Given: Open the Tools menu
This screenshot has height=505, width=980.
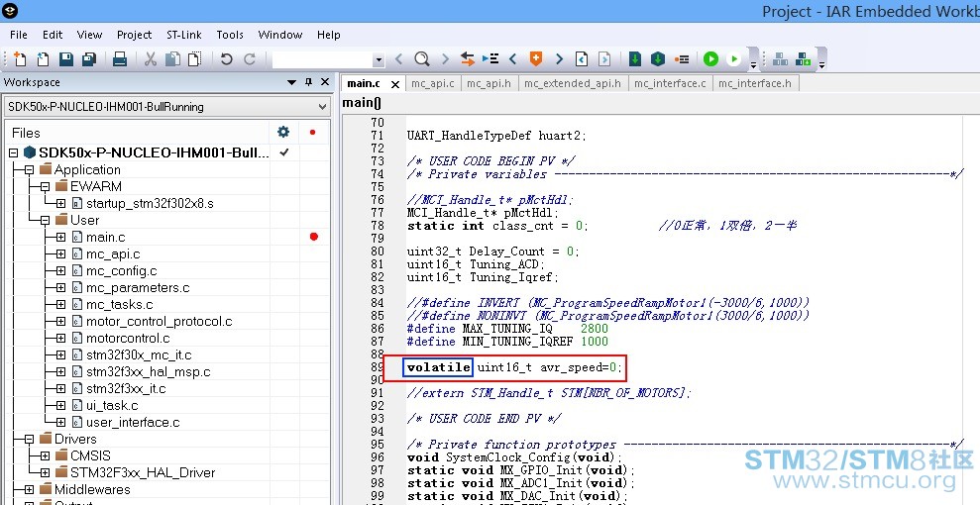Looking at the screenshot, I should click(x=230, y=35).
